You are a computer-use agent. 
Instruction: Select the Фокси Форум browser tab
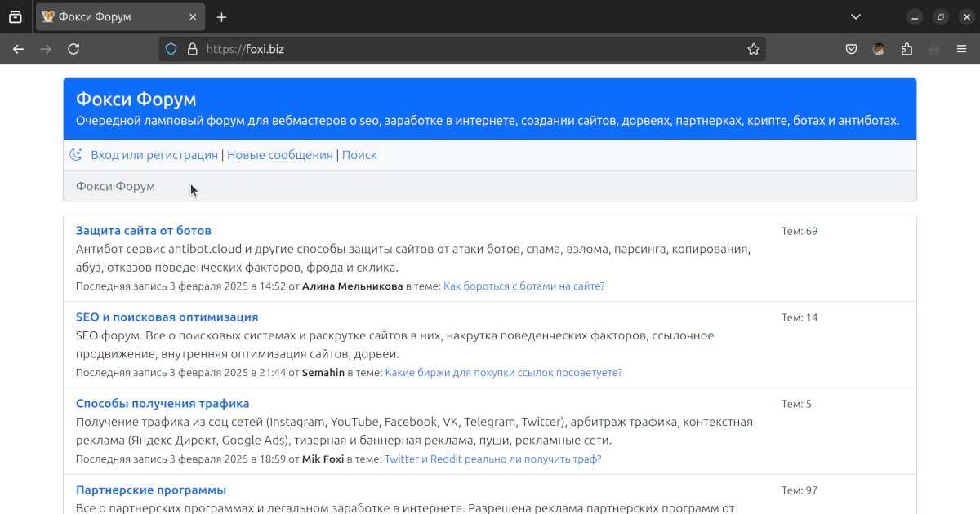(x=106, y=17)
